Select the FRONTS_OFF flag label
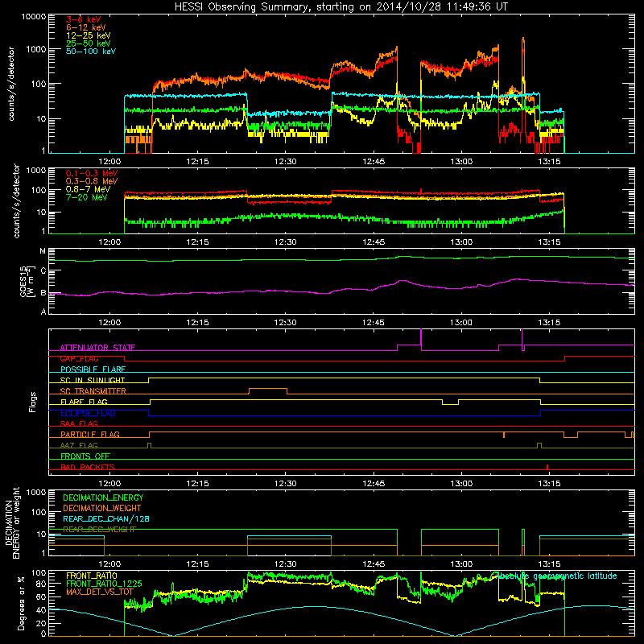644x644 pixels. (85, 456)
